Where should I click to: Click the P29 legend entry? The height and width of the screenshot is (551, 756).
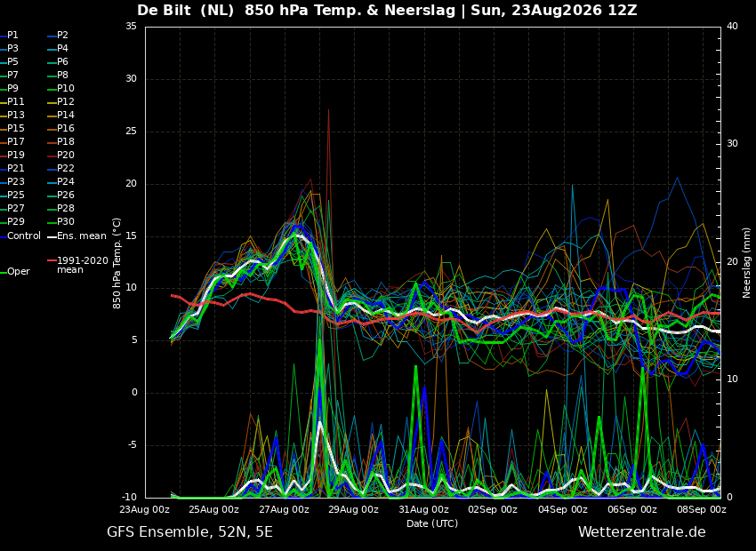coord(12,221)
